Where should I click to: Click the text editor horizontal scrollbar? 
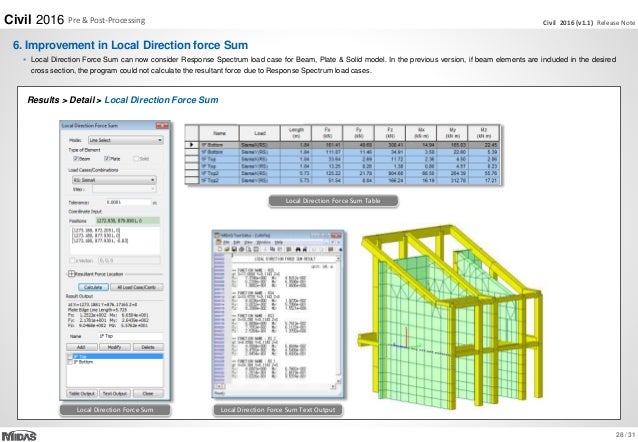coord(277,386)
